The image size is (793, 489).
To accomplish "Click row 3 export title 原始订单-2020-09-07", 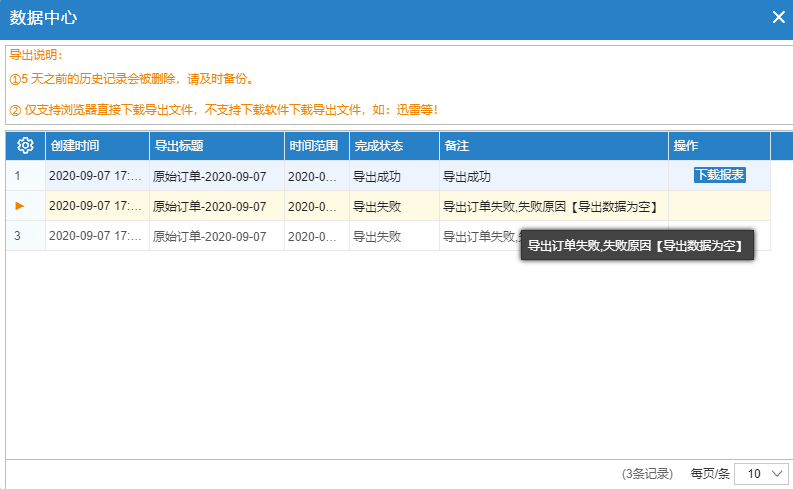I will (x=209, y=236).
